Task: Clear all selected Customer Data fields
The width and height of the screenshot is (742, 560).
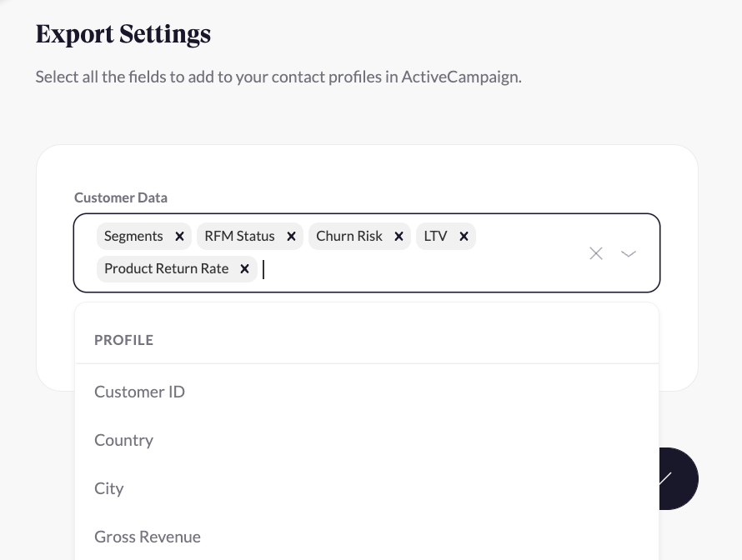Action: tap(596, 253)
